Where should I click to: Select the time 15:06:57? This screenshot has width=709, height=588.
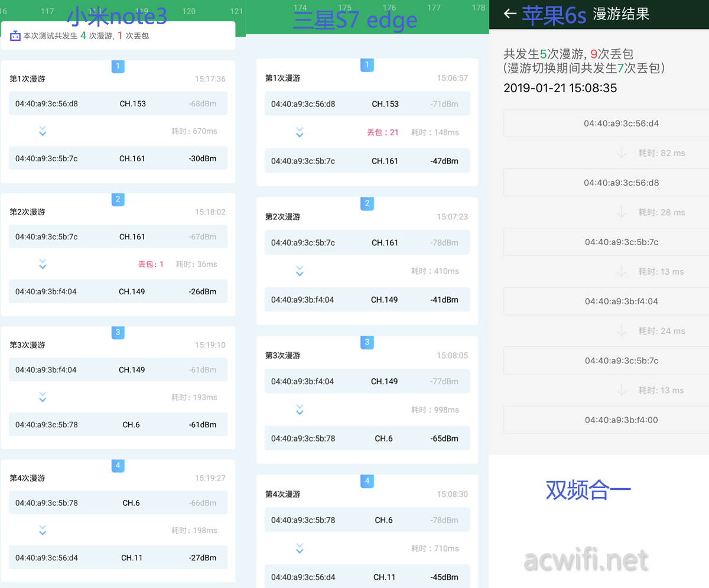pos(453,78)
